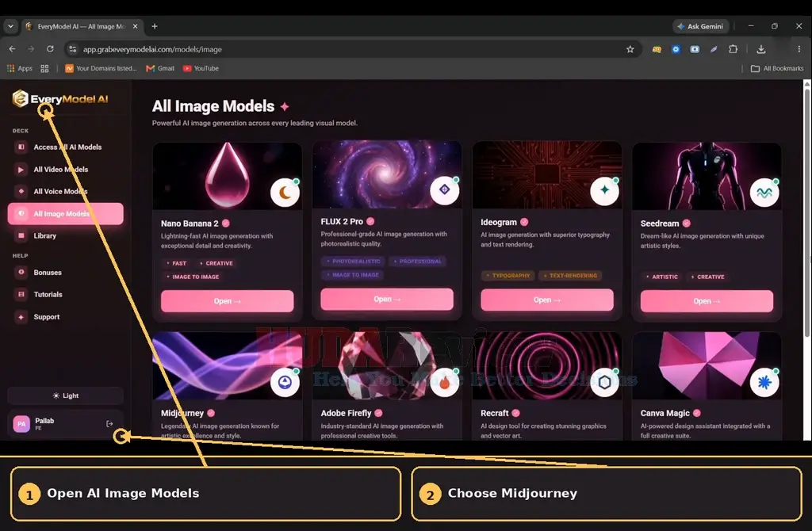Click the Seedream wave badge icon
Image resolution: width=812 pixels, height=531 pixels.
click(764, 193)
